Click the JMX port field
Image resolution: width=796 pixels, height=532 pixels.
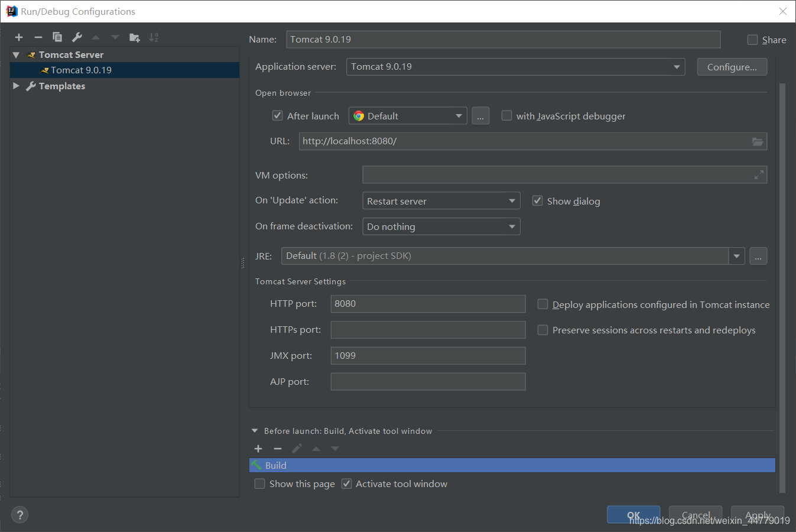(428, 356)
